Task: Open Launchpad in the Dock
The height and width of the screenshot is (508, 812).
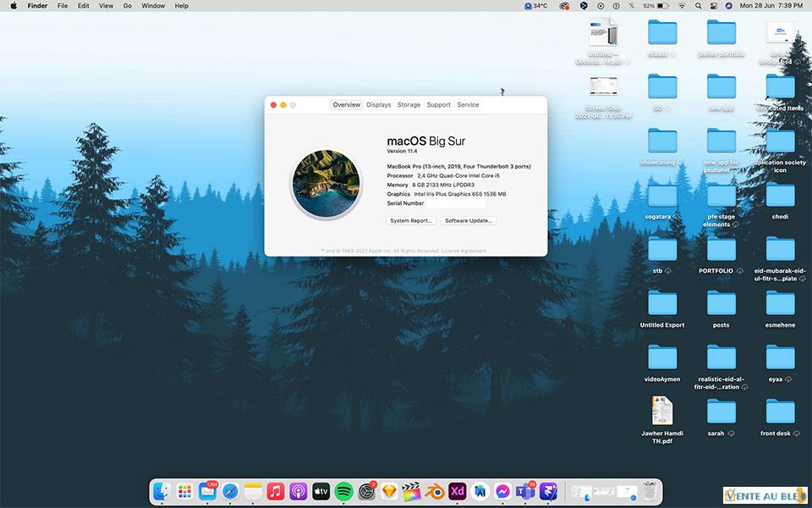Action: [185, 491]
